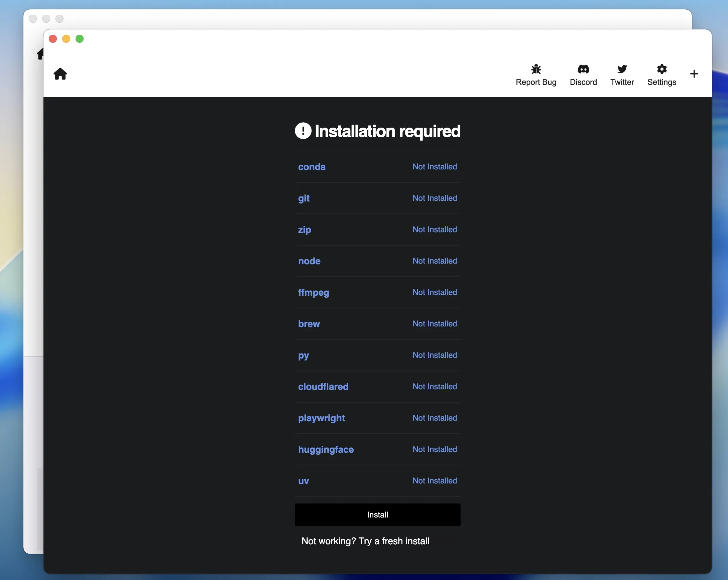The height and width of the screenshot is (580, 728).
Task: Open the git dependency details
Action: point(304,198)
